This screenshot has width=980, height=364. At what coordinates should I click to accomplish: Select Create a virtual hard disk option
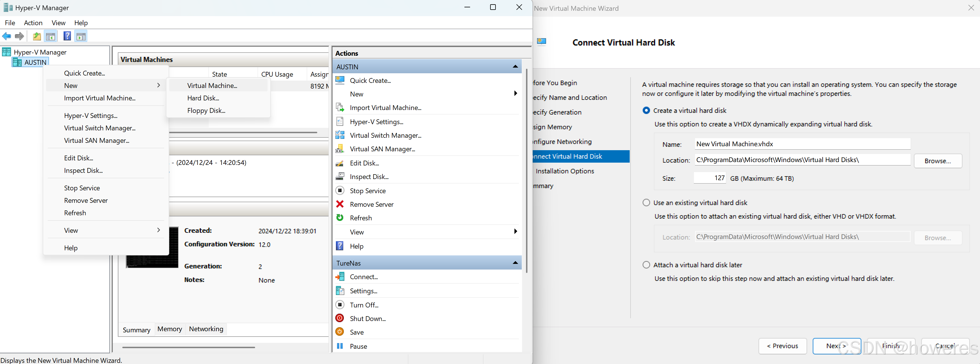646,110
